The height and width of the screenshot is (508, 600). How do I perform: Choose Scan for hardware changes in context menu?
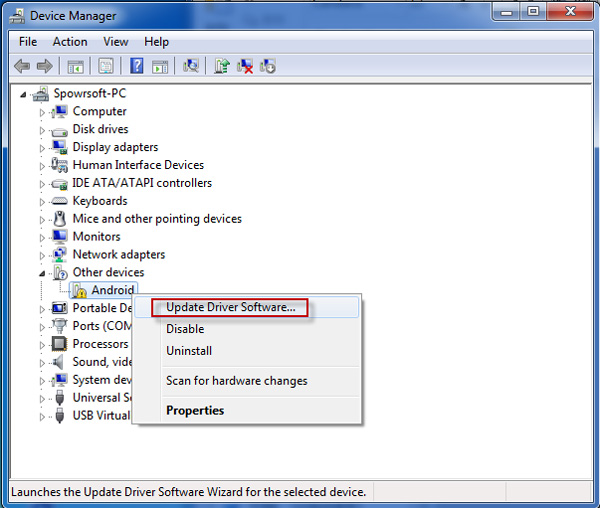(x=246, y=381)
